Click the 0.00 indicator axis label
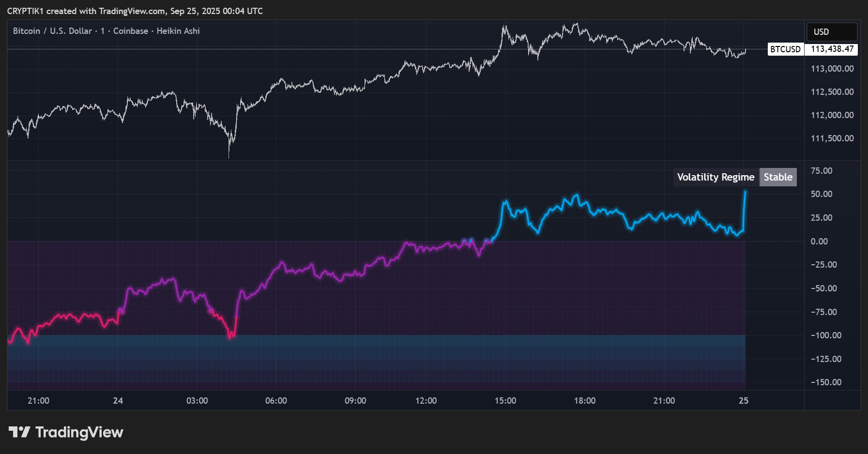 [819, 242]
